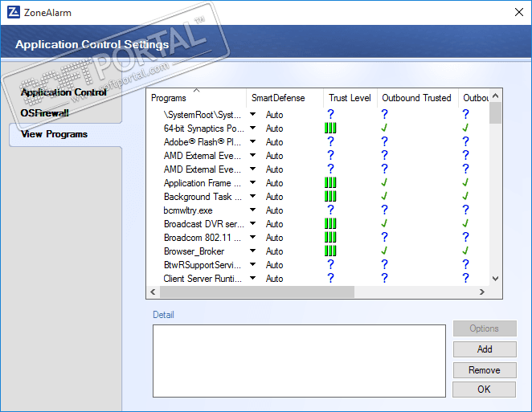Image resolution: width=532 pixels, height=412 pixels.
Task: Click the Add button
Action: (485, 349)
